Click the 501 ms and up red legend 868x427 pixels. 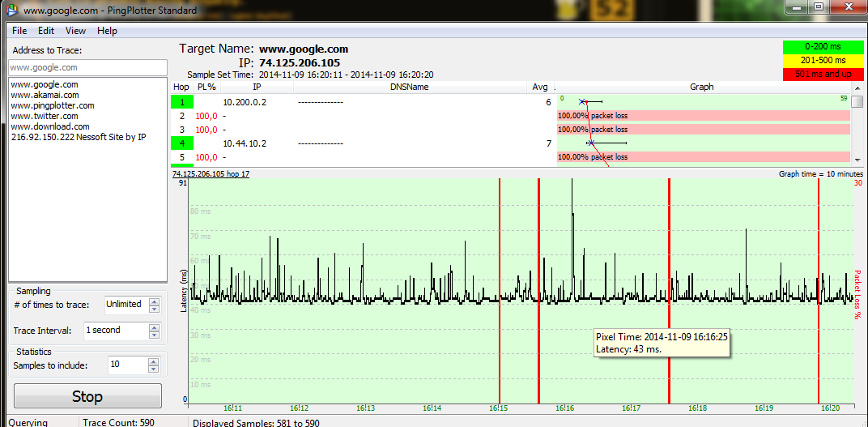pos(823,74)
